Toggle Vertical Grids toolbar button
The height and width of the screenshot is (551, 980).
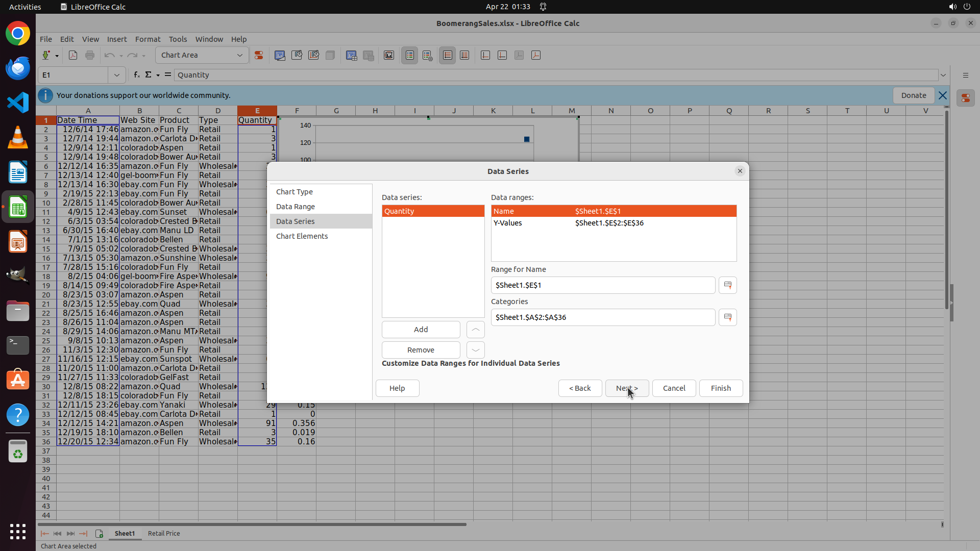tap(464, 55)
